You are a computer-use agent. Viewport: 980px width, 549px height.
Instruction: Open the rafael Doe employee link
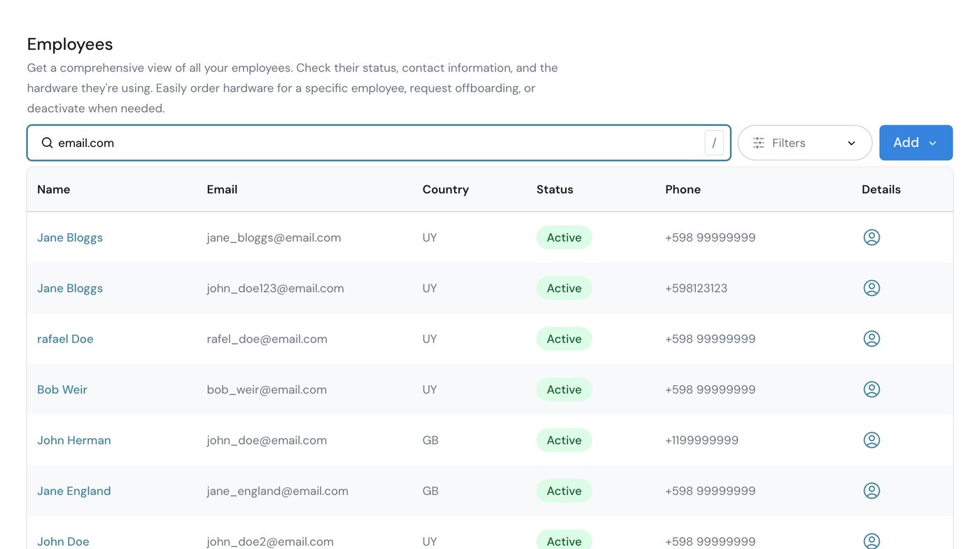[x=65, y=339]
